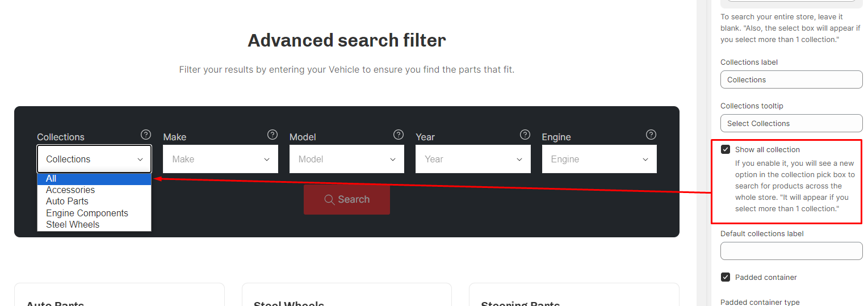868x306 pixels.
Task: Click the help icon next to Collections
Action: (146, 135)
